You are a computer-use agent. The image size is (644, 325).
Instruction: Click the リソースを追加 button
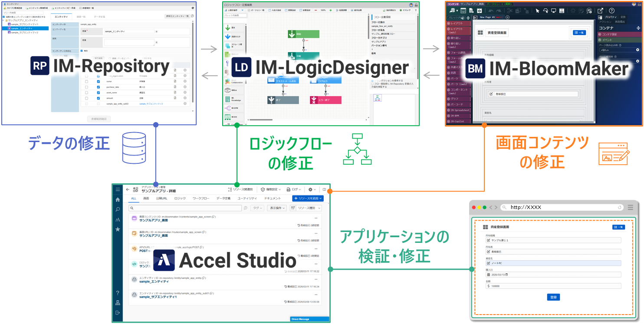pos(308,199)
